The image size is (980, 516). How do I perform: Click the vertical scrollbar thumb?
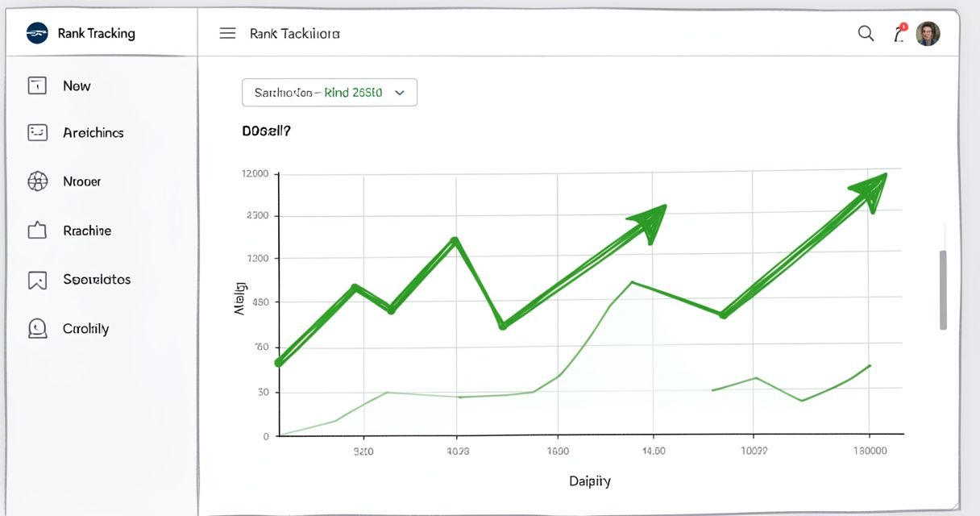943,290
